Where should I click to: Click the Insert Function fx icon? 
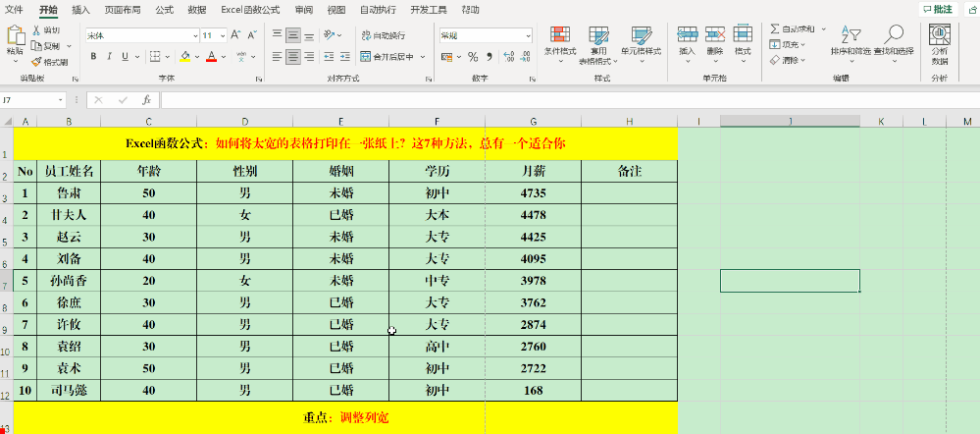click(146, 100)
